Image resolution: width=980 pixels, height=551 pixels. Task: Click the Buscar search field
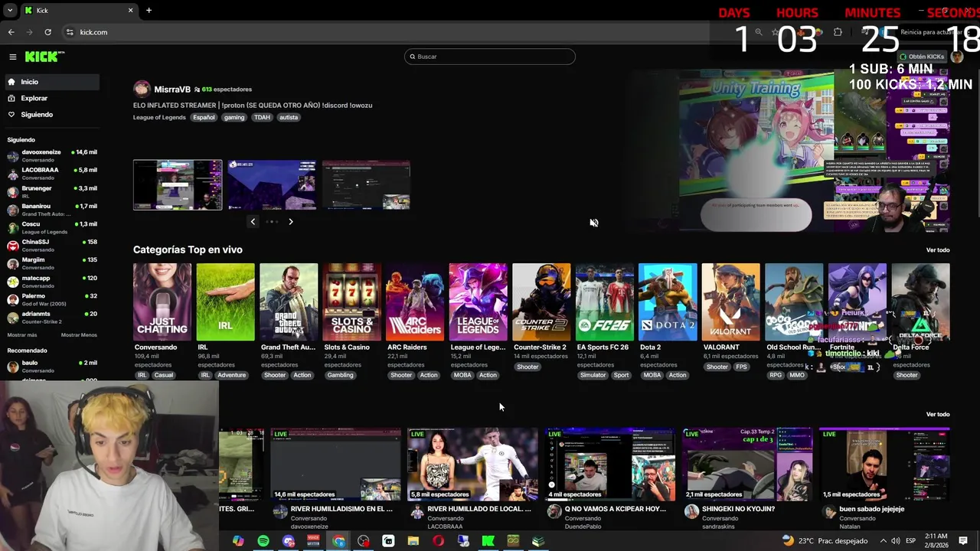(x=490, y=57)
